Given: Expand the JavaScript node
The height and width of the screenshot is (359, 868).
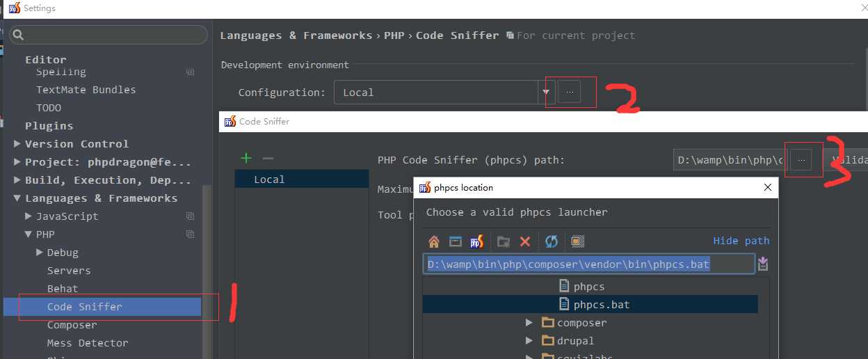Looking at the screenshot, I should pos(29,216).
